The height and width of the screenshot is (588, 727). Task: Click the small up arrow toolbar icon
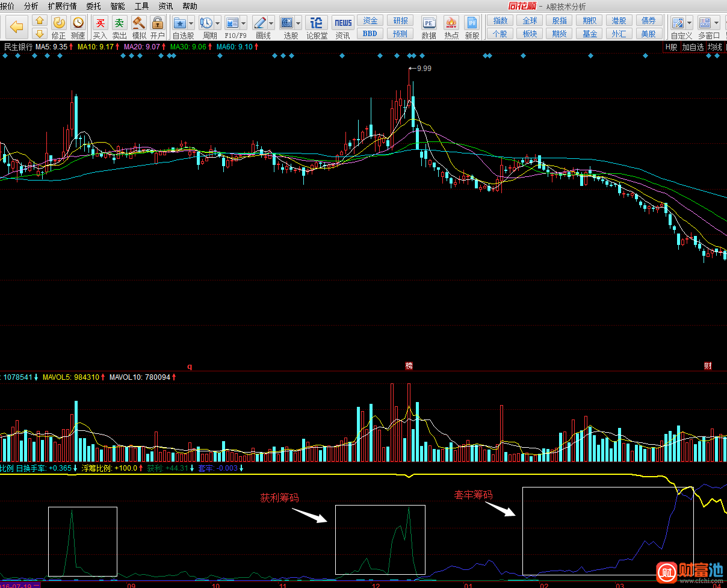tap(40, 20)
